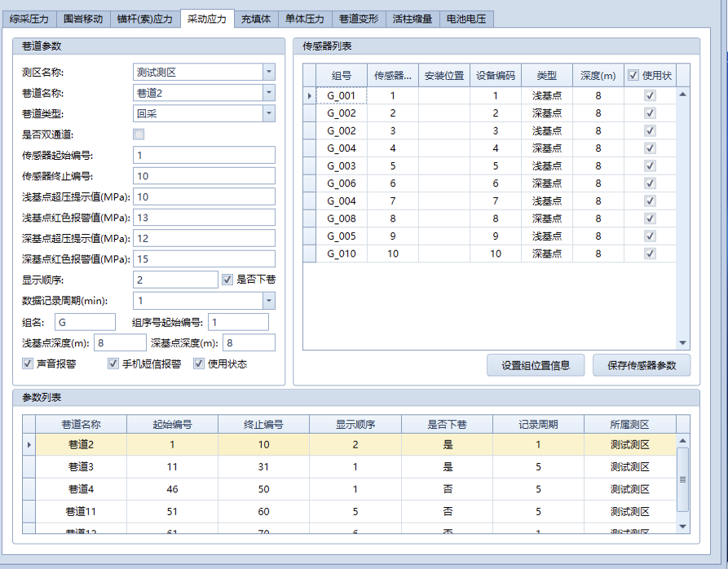View the 巷道变形 tab
Viewport: 728px width, 569px height.
click(356, 19)
